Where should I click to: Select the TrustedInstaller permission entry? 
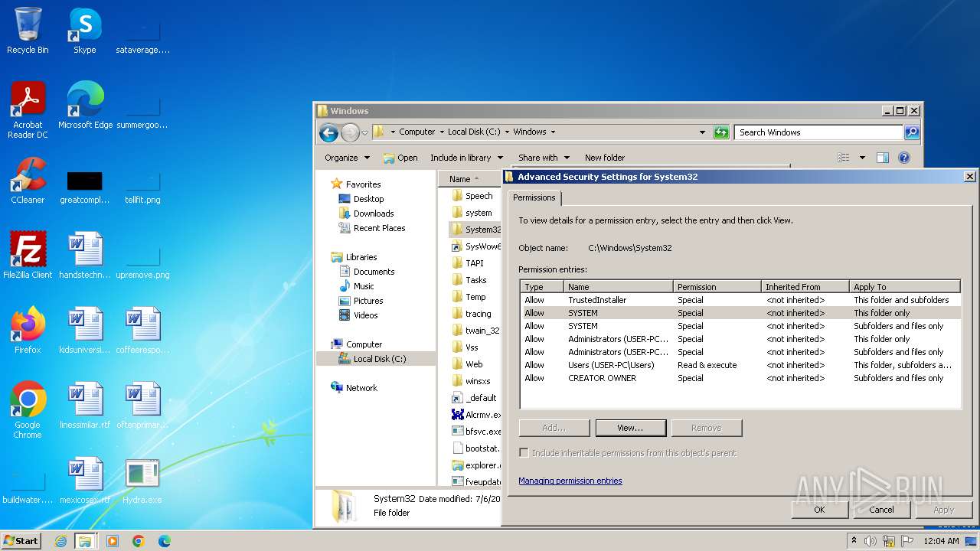click(x=740, y=300)
